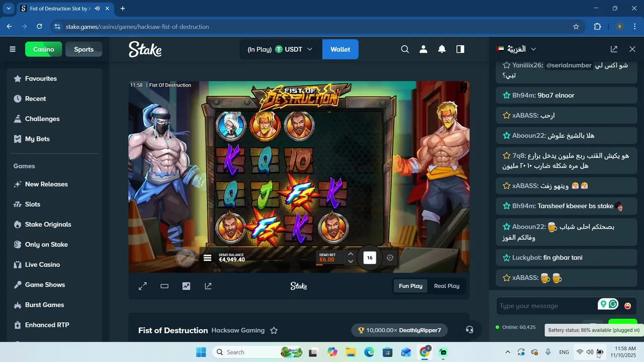The height and width of the screenshot is (362, 644).
Task: Open Windows Start menu
Action: (x=201, y=352)
